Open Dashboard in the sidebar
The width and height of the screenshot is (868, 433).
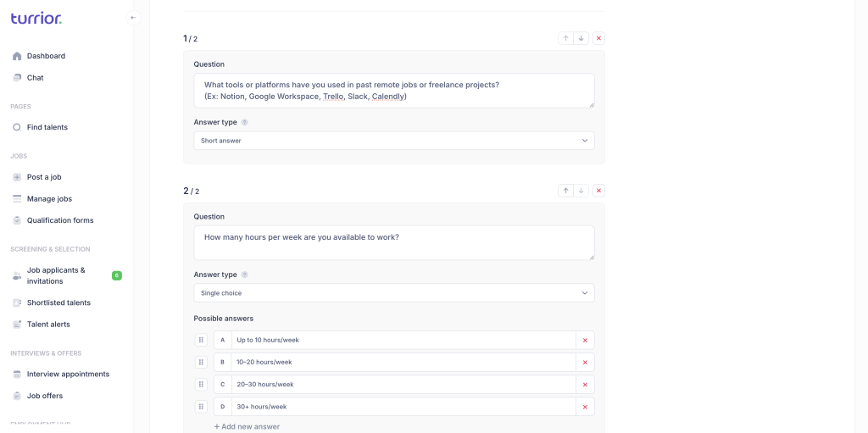tap(46, 56)
